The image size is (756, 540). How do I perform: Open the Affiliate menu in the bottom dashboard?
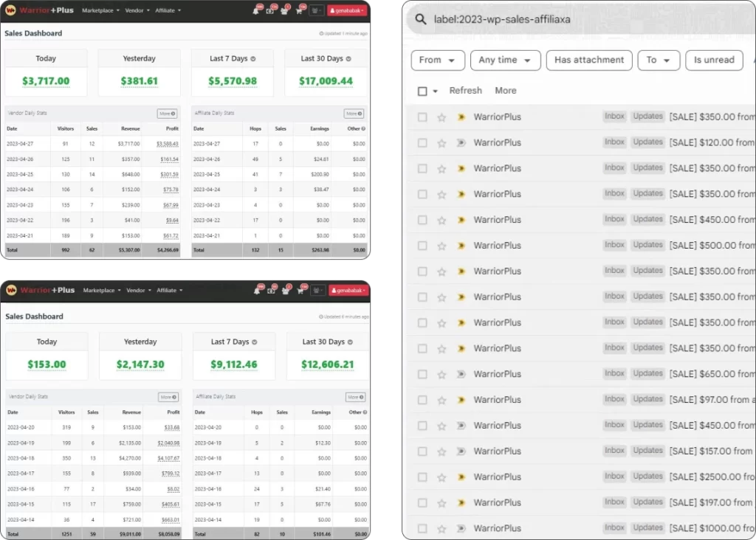click(169, 291)
